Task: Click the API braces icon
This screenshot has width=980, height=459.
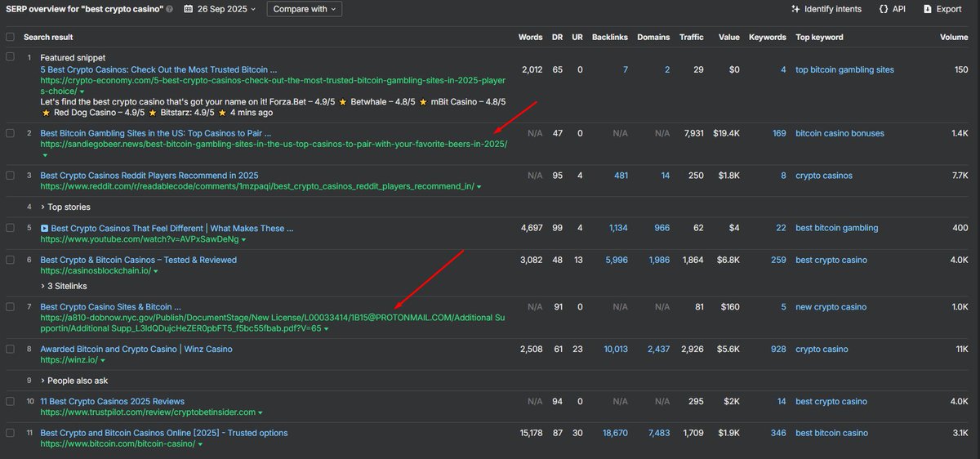Action: (x=884, y=9)
